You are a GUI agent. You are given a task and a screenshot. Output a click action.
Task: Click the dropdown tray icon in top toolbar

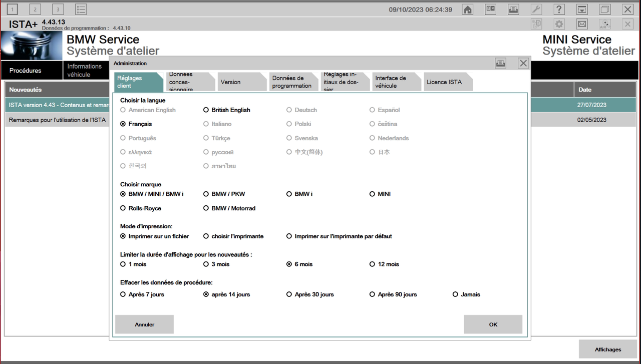click(582, 10)
